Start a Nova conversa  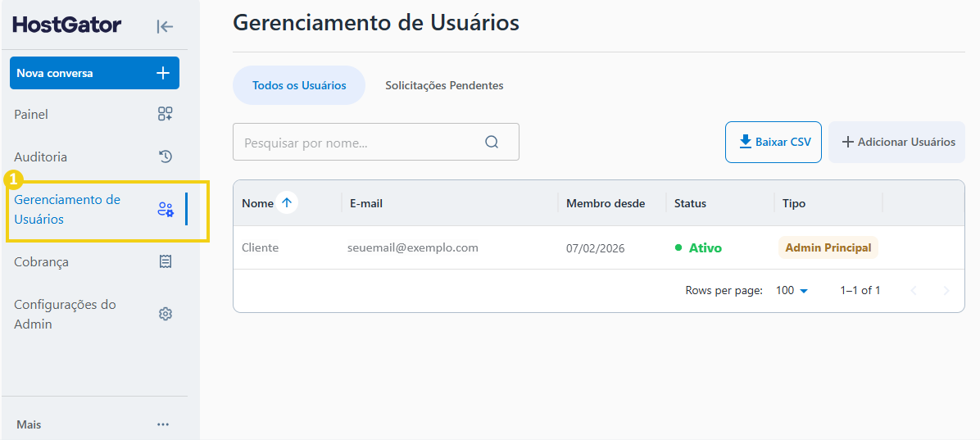click(94, 73)
